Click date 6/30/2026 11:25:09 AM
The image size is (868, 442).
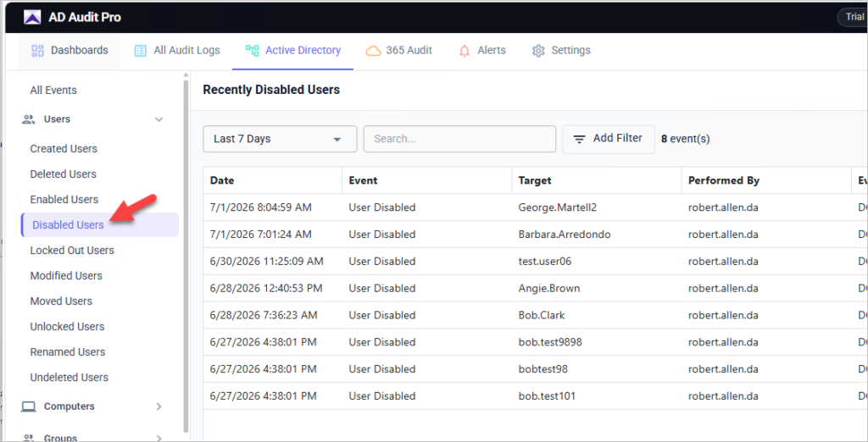[267, 261]
